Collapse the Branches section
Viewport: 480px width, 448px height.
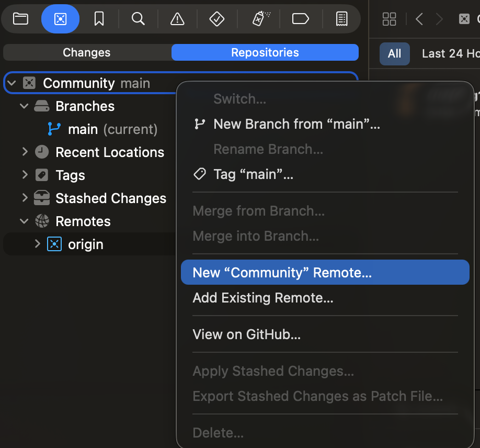click(24, 106)
